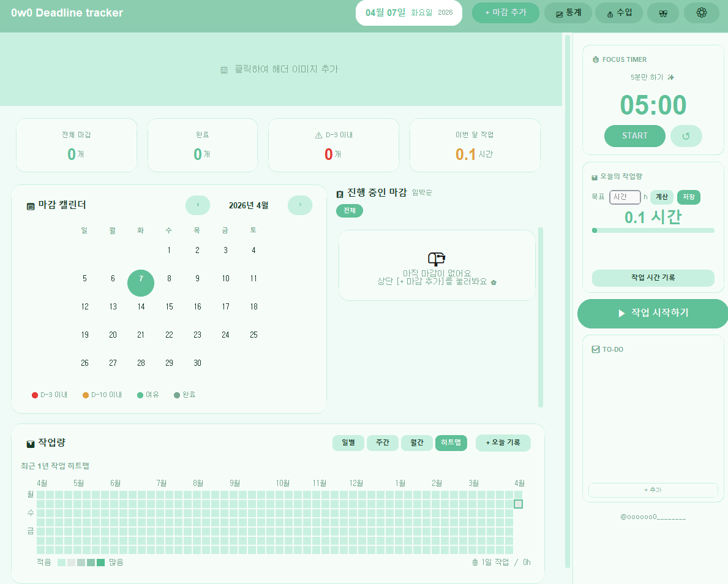Image resolution: width=728 pixels, height=584 pixels.
Task: Click the @ooooooO credit text
Action: (x=653, y=517)
